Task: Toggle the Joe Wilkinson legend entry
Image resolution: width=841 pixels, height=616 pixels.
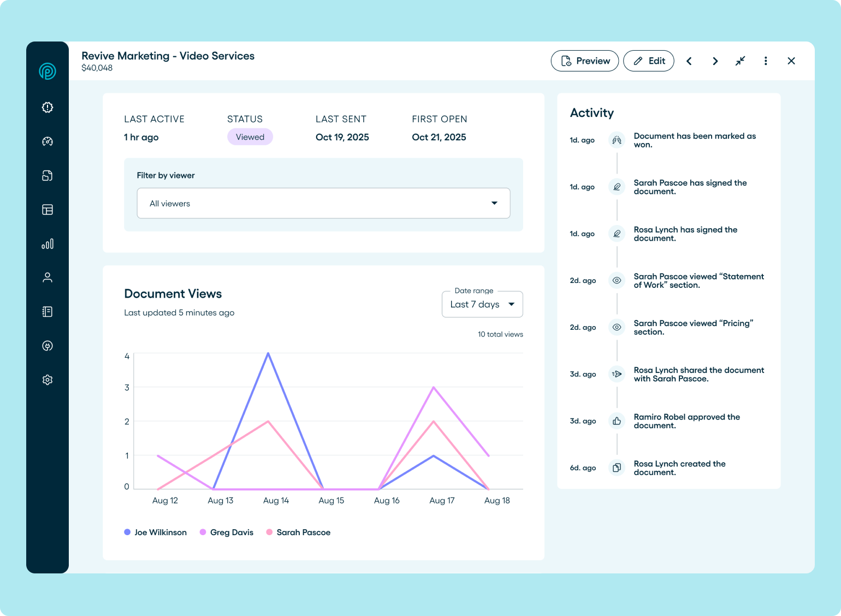Action: 156,532
